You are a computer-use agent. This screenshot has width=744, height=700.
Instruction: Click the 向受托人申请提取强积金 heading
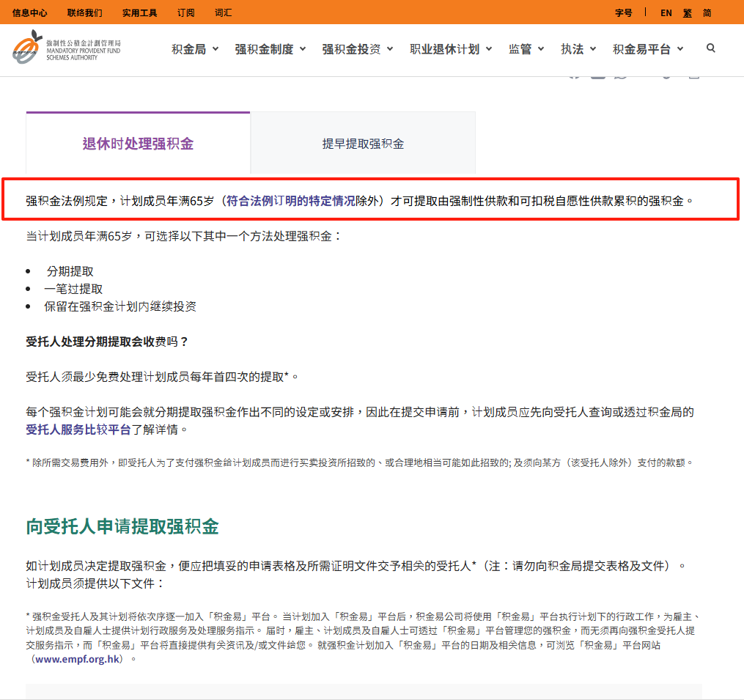point(122,526)
